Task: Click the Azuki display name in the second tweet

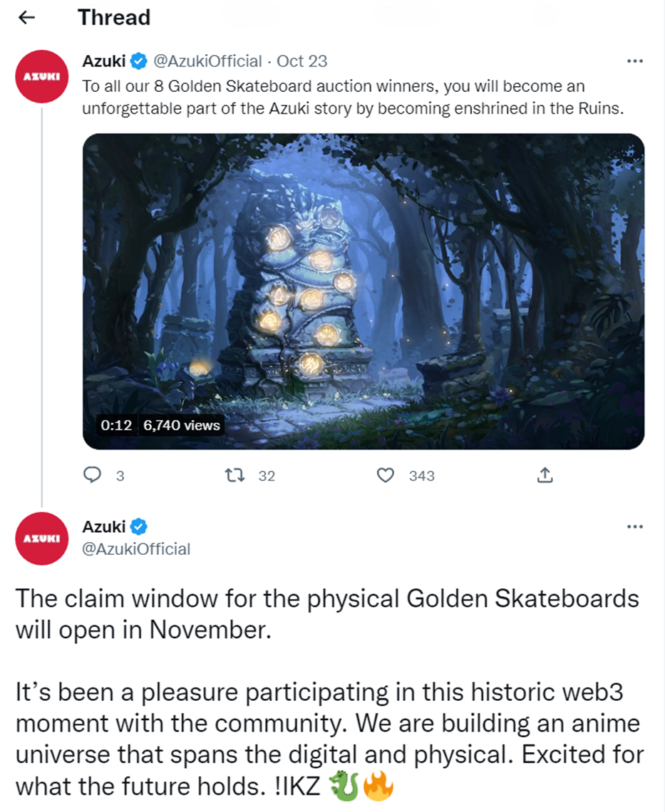Action: tap(103, 526)
